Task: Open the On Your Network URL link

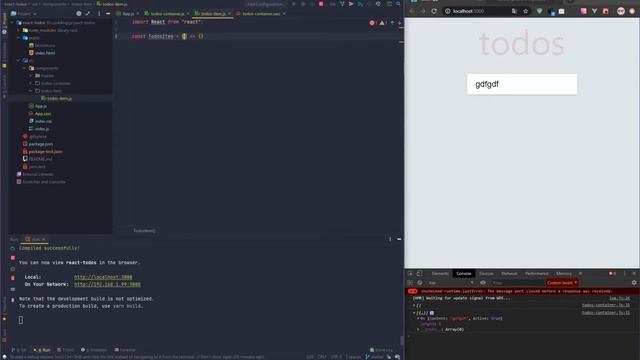Action: [x=107, y=284]
